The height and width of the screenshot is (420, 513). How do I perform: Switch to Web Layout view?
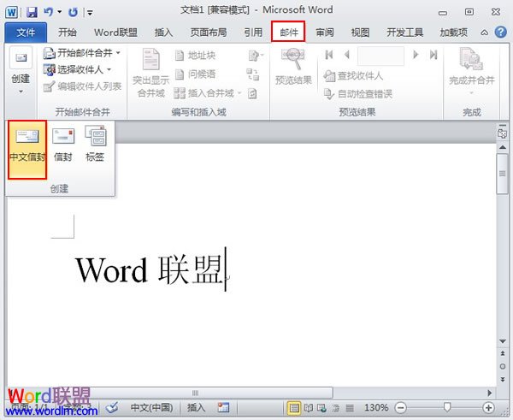click(322, 408)
